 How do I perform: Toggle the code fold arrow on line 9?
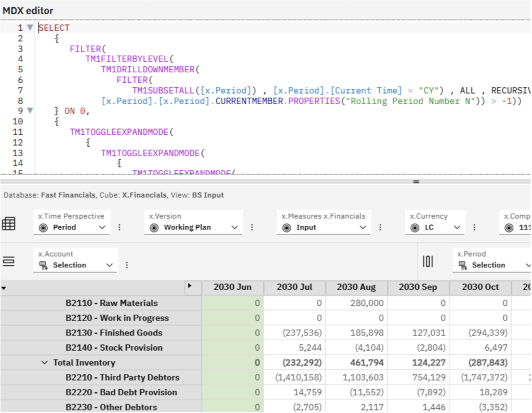(30, 111)
